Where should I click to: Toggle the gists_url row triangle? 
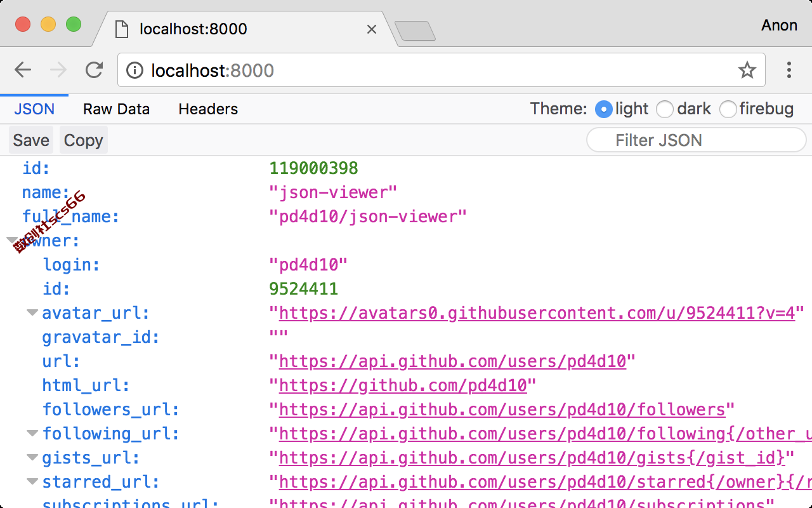(x=32, y=458)
